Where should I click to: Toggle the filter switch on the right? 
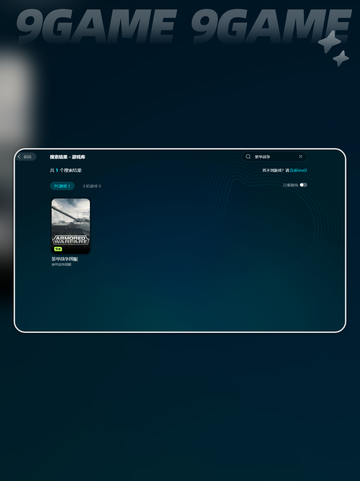point(303,185)
